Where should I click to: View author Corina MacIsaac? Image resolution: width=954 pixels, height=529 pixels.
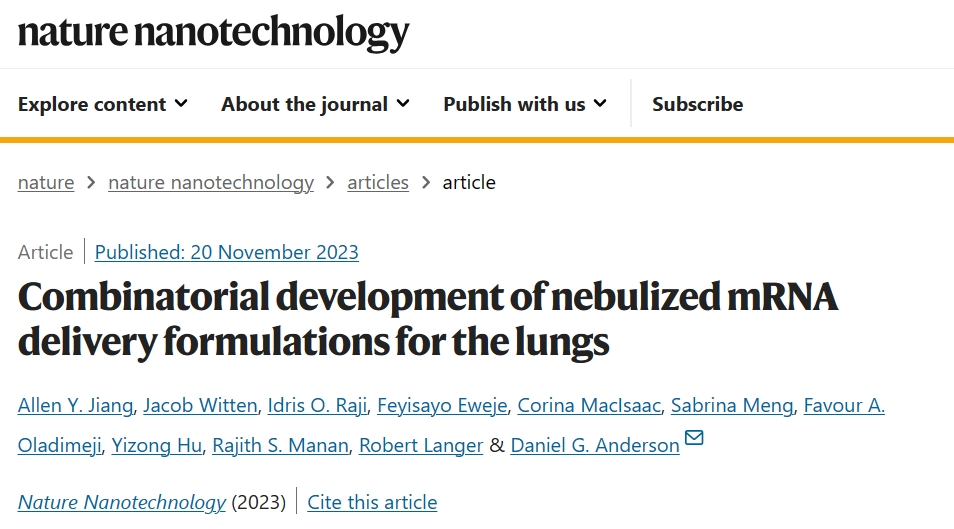[589, 405]
